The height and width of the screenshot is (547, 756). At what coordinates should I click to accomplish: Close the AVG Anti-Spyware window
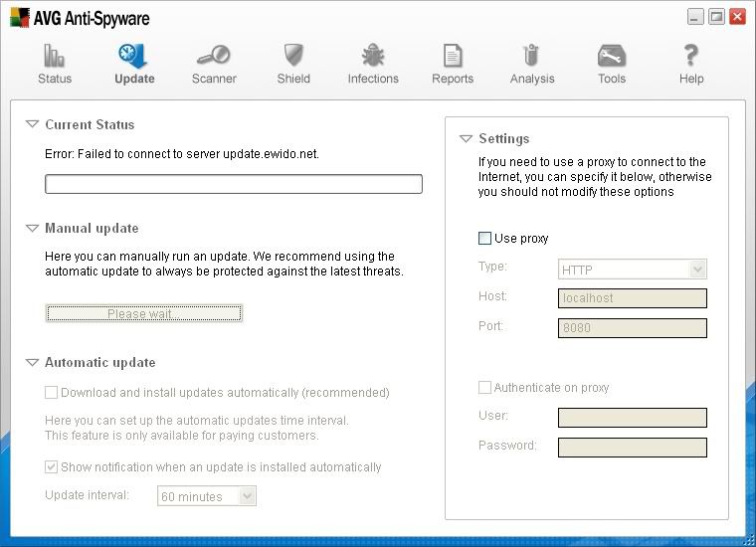737,17
